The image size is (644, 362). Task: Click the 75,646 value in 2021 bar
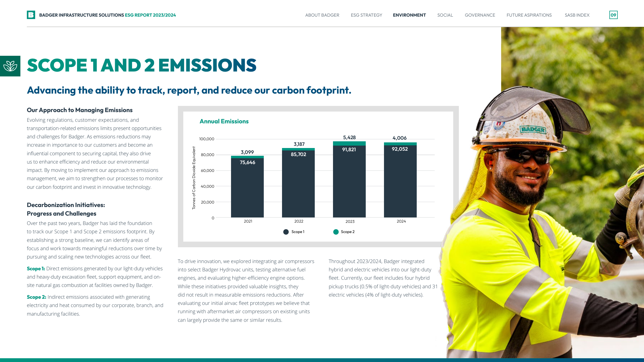point(247,162)
